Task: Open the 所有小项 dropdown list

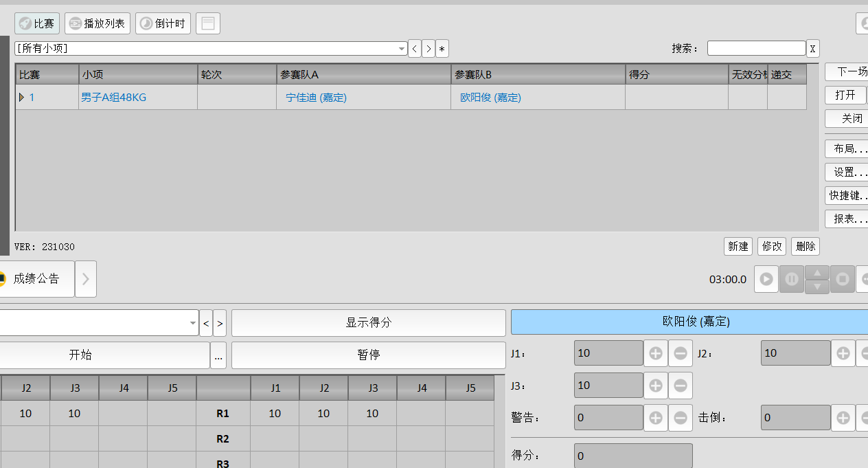Action: pos(402,48)
